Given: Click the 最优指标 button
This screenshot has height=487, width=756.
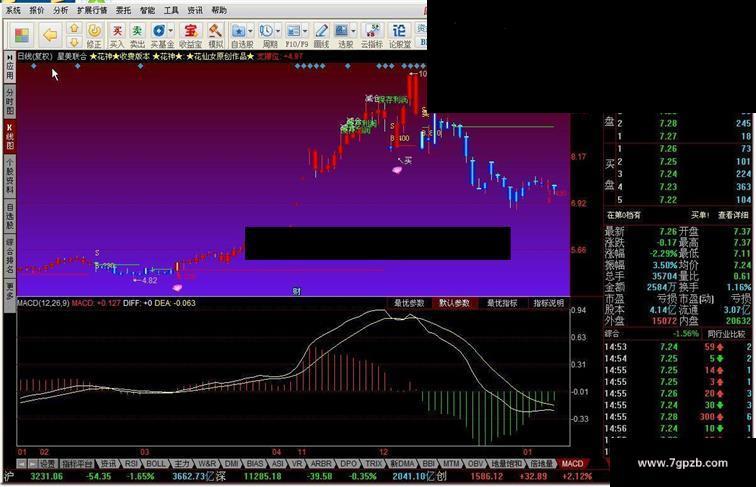Looking at the screenshot, I should [502, 303].
